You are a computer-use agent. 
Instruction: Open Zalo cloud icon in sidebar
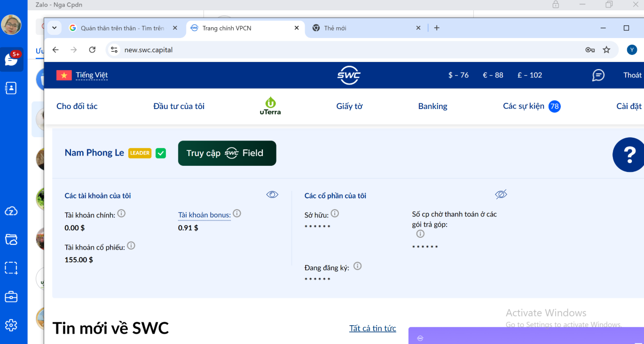pos(11,211)
